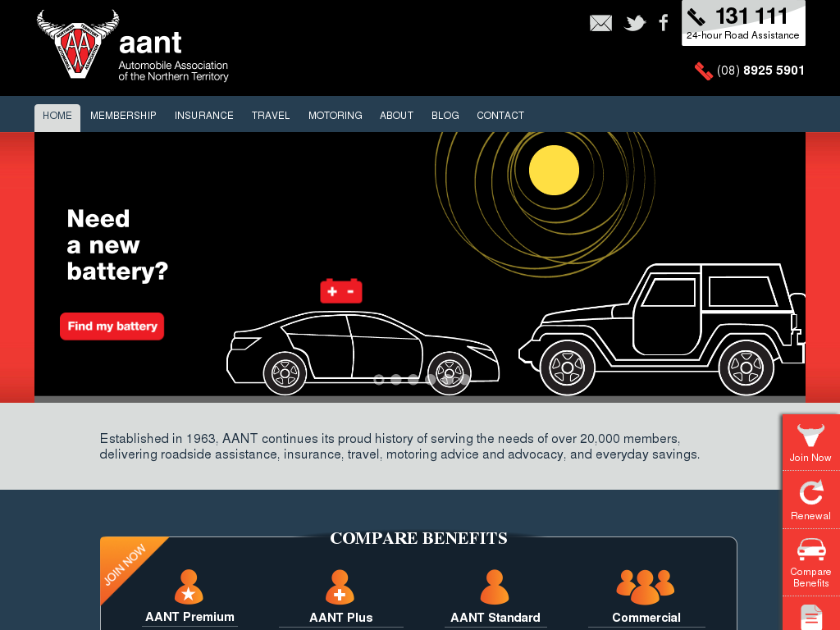Click the red telephone handset icon
Screen dimensions: 840x630
point(703,71)
